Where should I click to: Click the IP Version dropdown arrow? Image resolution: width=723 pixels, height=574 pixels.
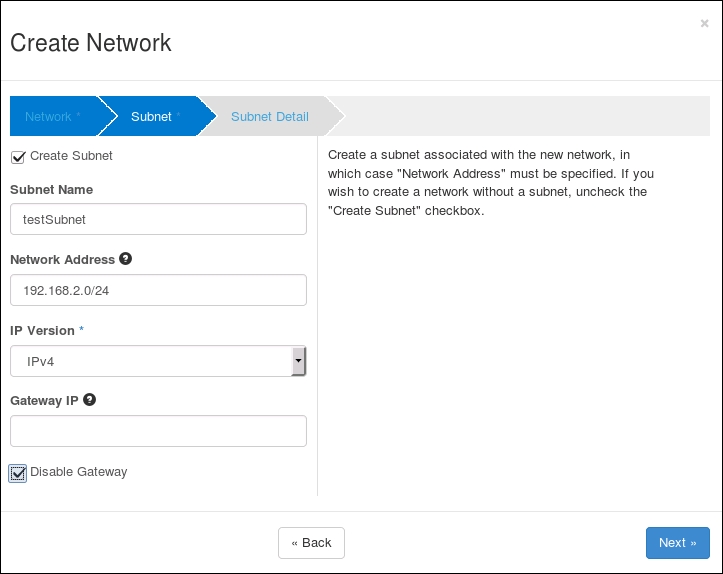tap(298, 361)
